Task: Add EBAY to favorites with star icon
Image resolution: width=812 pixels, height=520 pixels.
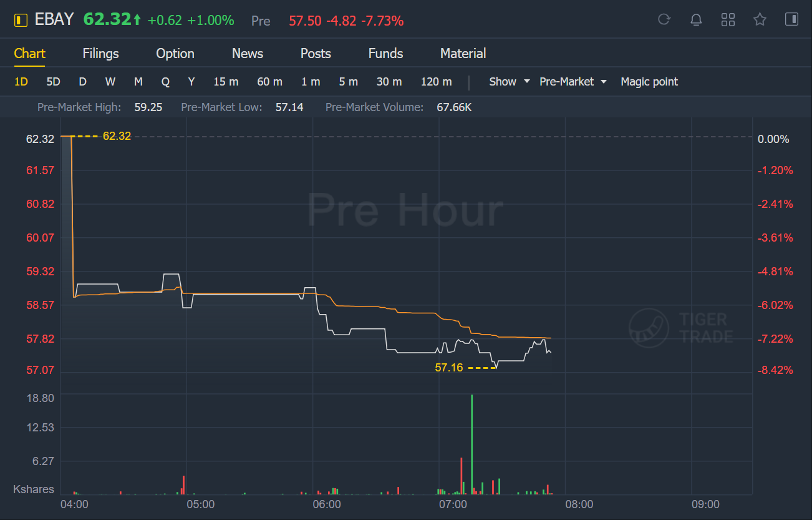Action: pyautogui.click(x=760, y=19)
